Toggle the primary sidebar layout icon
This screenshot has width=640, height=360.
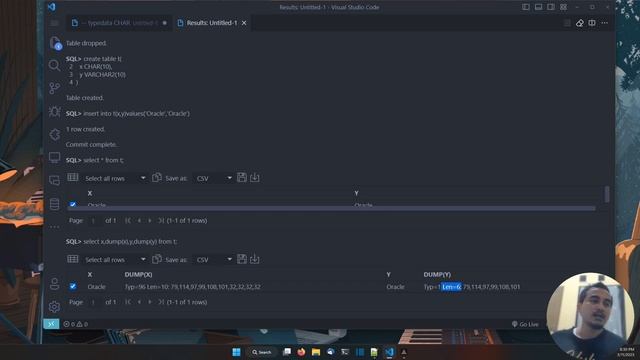[526, 7]
